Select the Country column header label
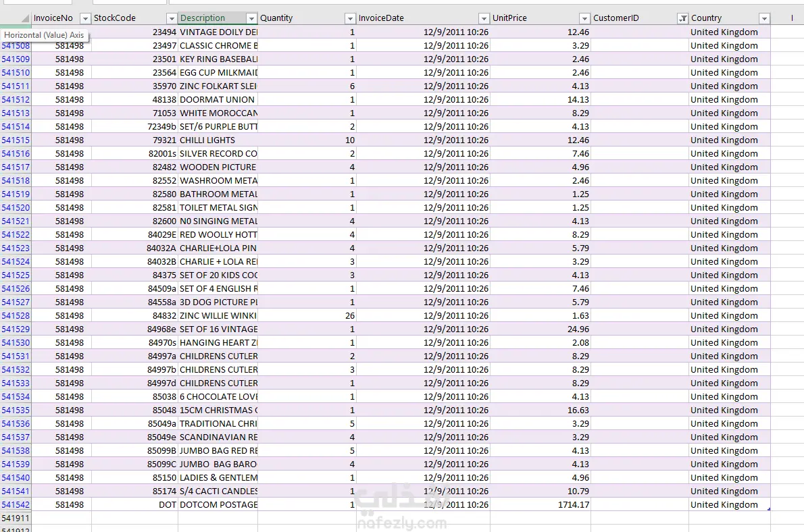804x532 pixels. coord(706,18)
